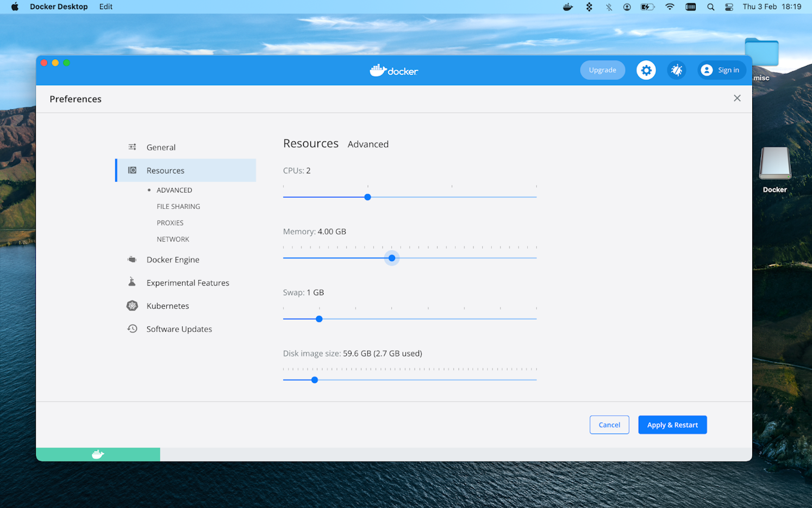Click the General settings sliders icon
812x508 pixels.
coord(132,147)
